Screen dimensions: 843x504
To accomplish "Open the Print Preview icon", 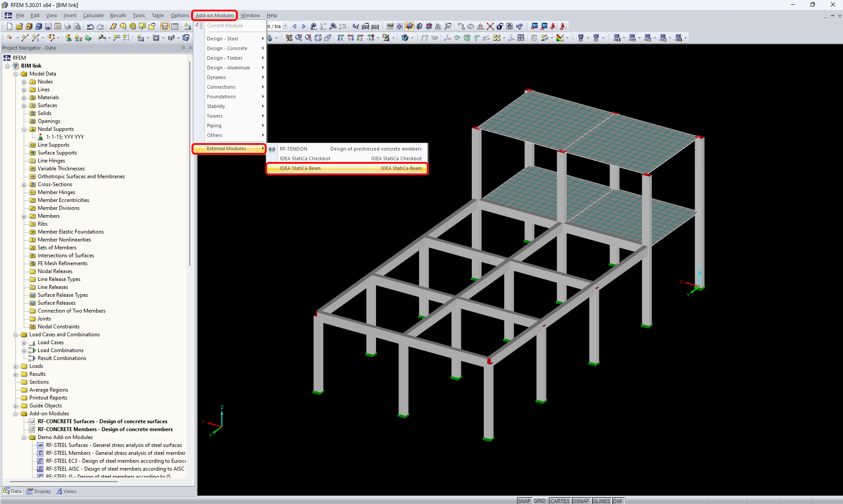I will point(77,26).
